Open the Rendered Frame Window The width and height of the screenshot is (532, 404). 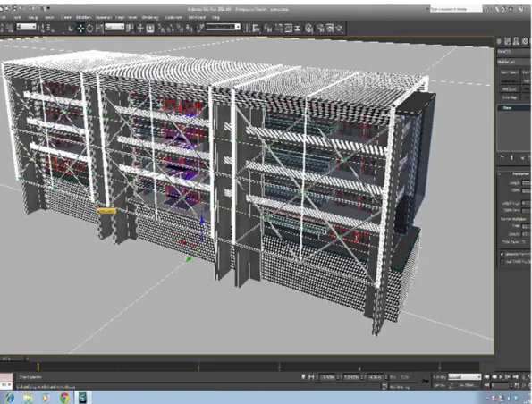point(329,29)
